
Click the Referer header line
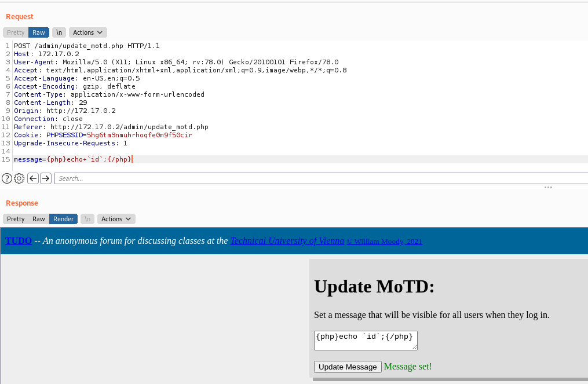(x=111, y=127)
